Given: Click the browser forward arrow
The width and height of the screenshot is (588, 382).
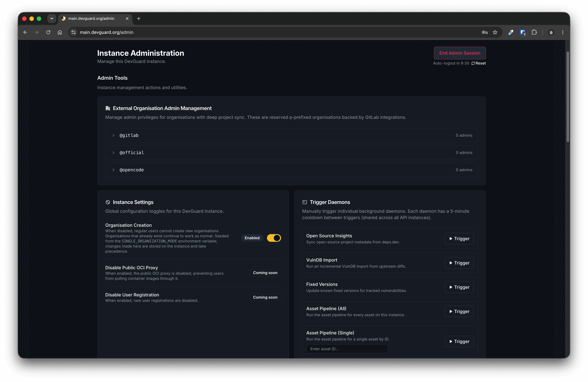Looking at the screenshot, I should pyautogui.click(x=37, y=32).
